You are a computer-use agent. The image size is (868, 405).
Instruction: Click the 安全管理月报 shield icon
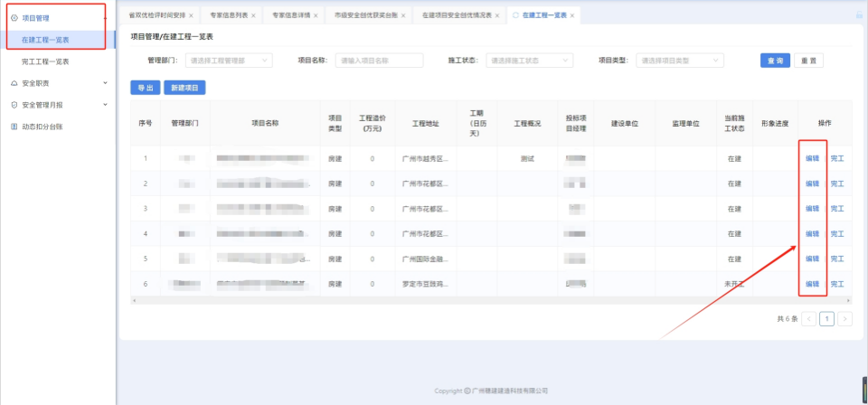14,105
